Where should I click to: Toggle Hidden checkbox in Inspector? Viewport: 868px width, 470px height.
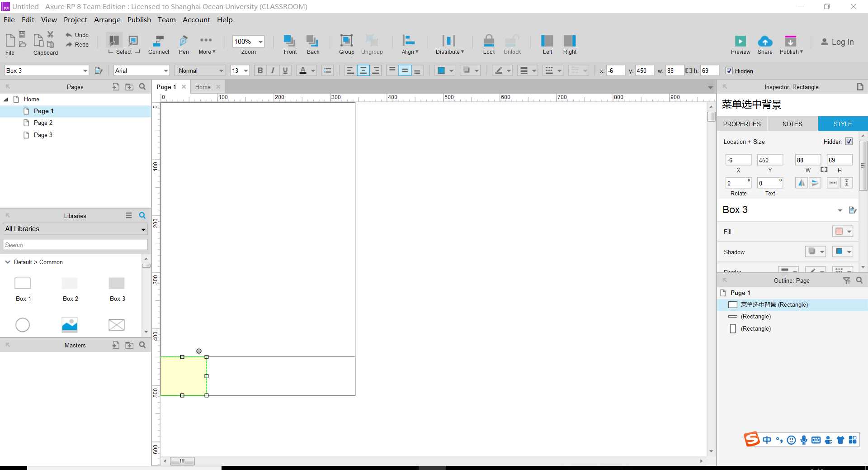click(849, 141)
